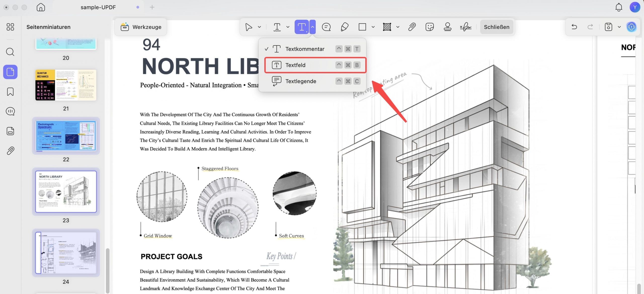This screenshot has height=294, width=644.
Task: Open the sticky note comment tool
Action: pyautogui.click(x=326, y=27)
